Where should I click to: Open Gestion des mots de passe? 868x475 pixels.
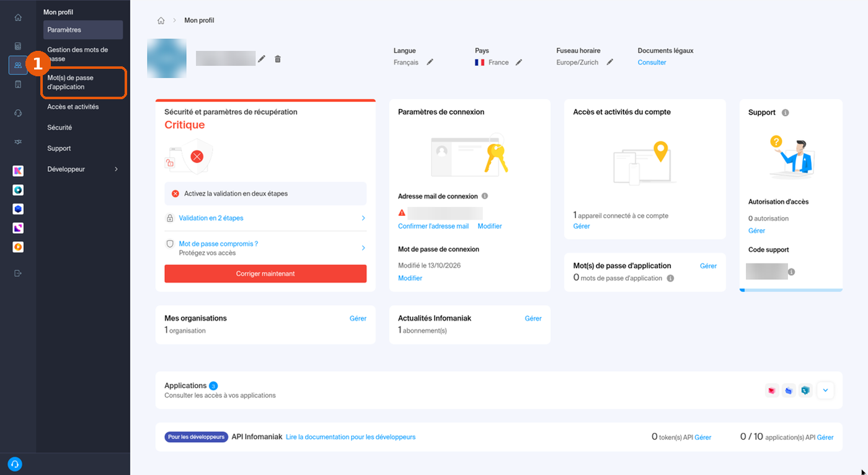83,54
